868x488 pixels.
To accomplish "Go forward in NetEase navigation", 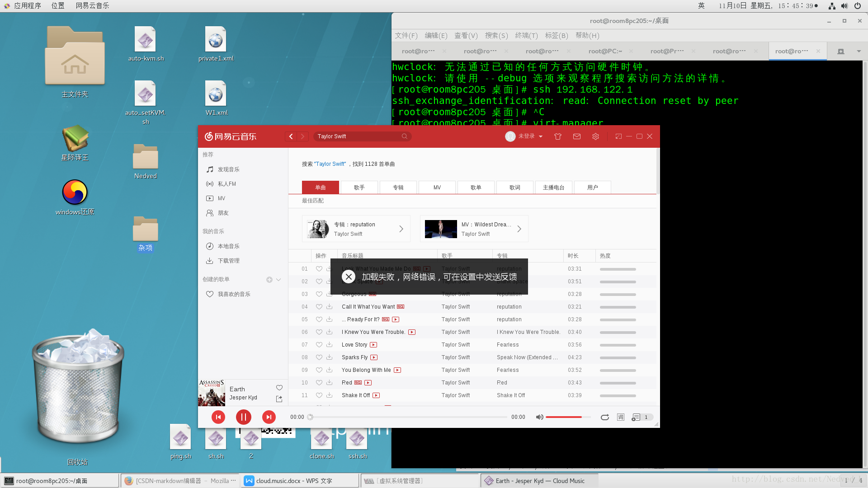I will click(x=303, y=136).
